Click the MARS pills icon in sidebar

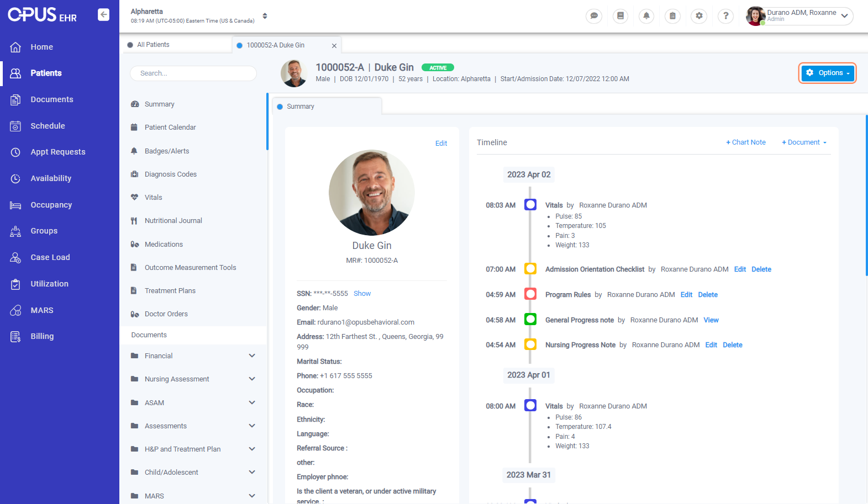pos(15,310)
